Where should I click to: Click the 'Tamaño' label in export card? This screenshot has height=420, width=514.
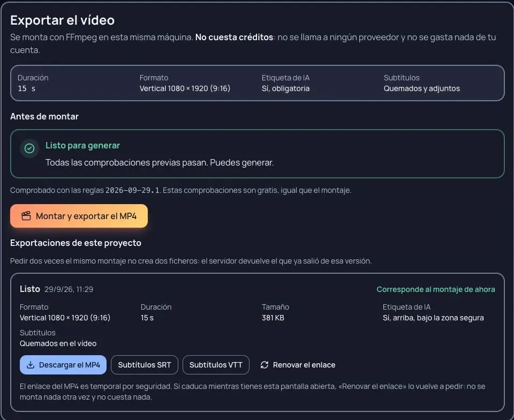(x=275, y=307)
